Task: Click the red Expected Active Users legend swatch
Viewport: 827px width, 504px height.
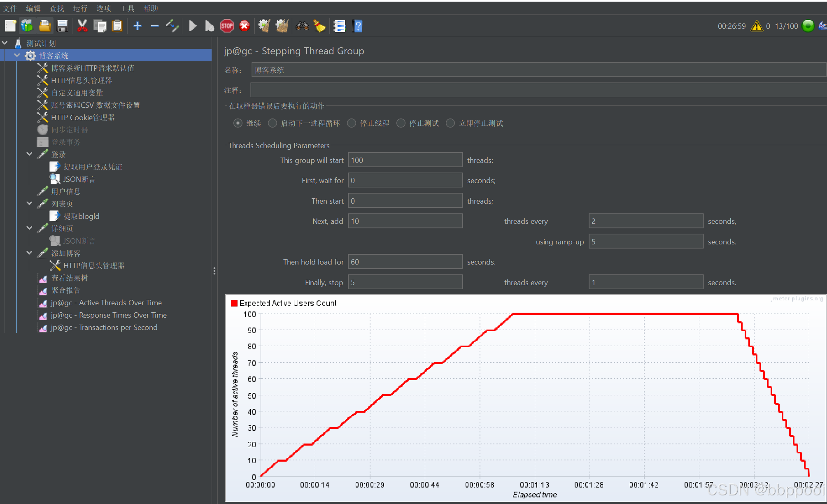Action: (x=234, y=303)
